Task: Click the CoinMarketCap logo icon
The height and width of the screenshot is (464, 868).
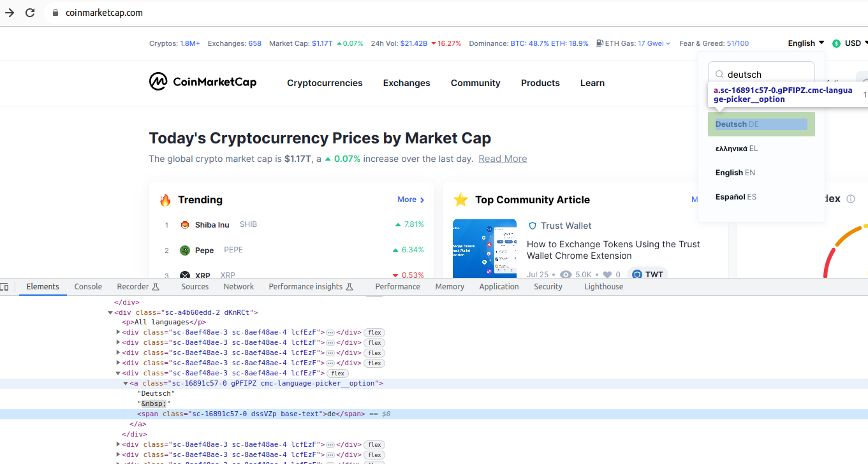Action: 158,82
